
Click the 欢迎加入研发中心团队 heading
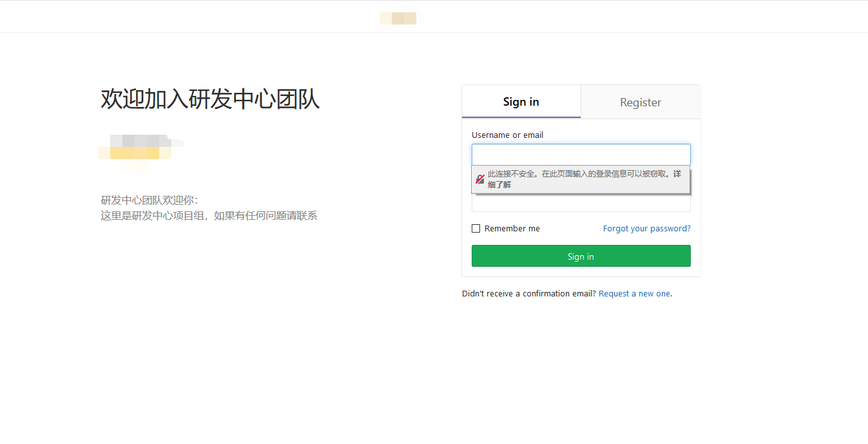click(x=210, y=100)
